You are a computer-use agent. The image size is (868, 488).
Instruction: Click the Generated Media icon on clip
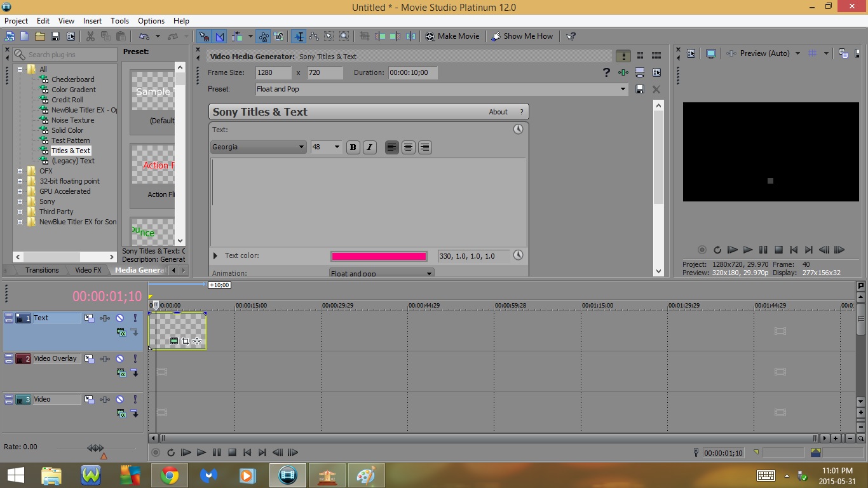[174, 341]
